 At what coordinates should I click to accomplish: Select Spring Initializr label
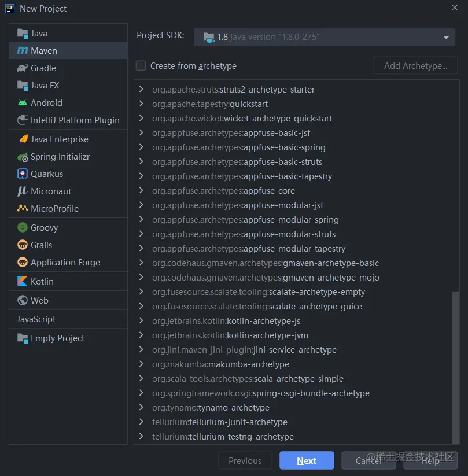(60, 157)
